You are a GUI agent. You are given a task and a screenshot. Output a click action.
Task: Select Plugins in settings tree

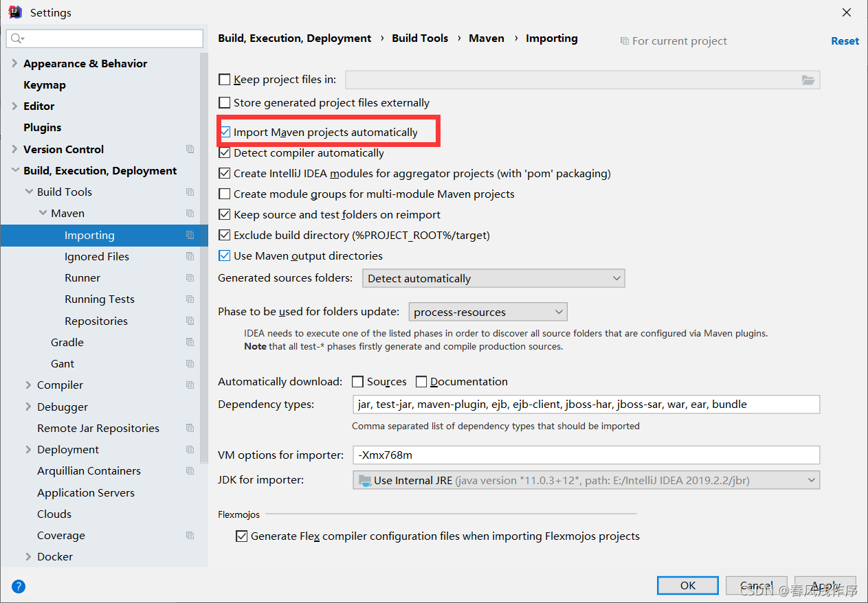tap(43, 127)
